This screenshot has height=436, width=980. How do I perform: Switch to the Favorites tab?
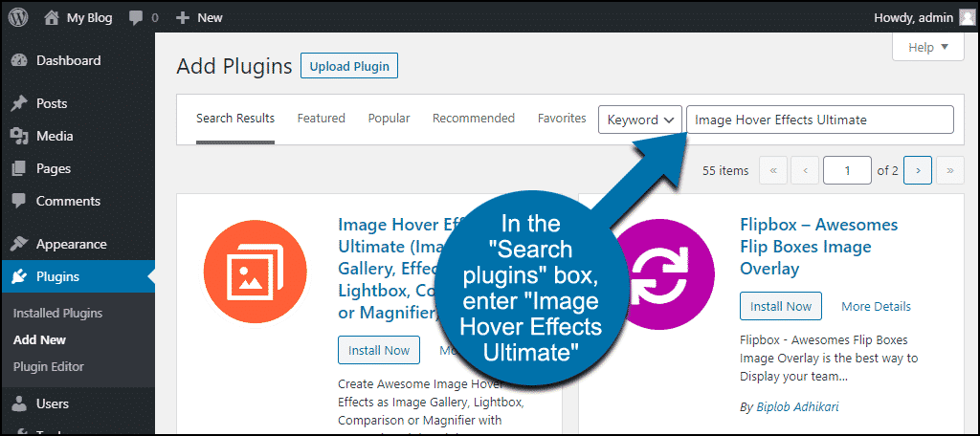[x=562, y=118]
